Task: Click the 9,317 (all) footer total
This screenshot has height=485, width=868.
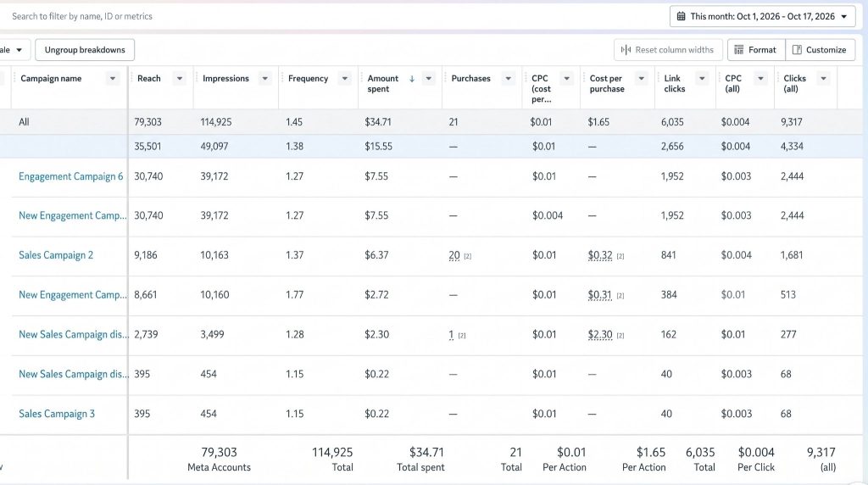Action: point(821,452)
